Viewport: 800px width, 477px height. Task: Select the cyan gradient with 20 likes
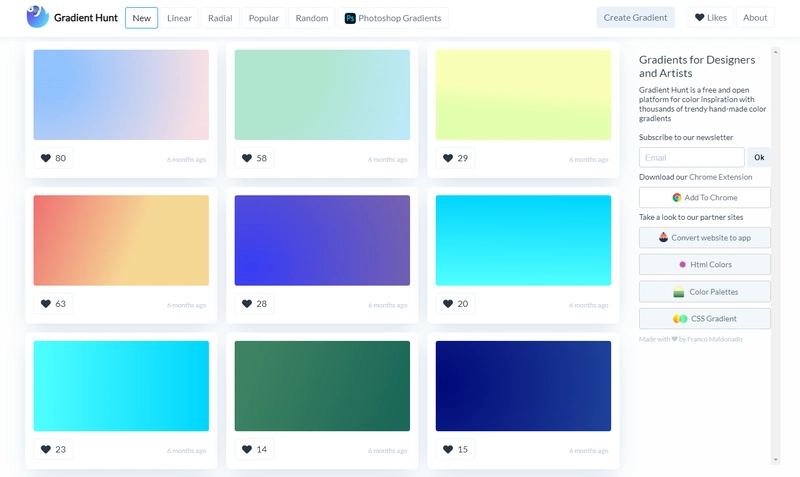(523, 240)
